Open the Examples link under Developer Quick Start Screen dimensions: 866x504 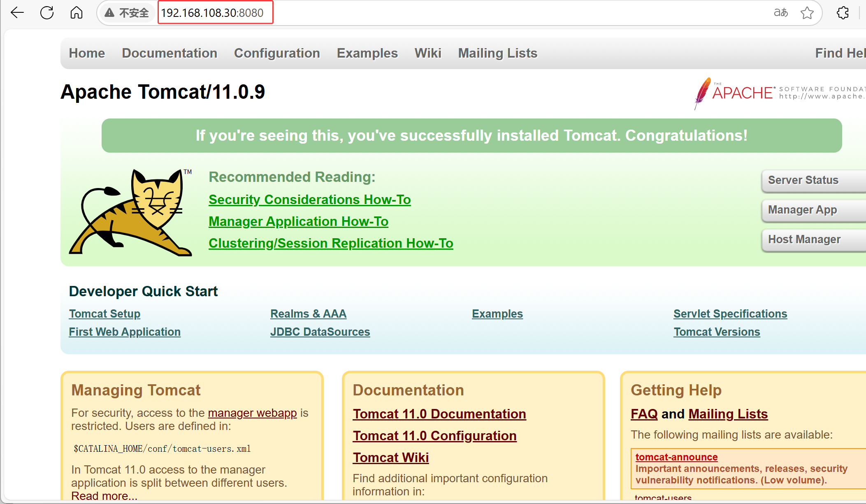pyautogui.click(x=497, y=314)
